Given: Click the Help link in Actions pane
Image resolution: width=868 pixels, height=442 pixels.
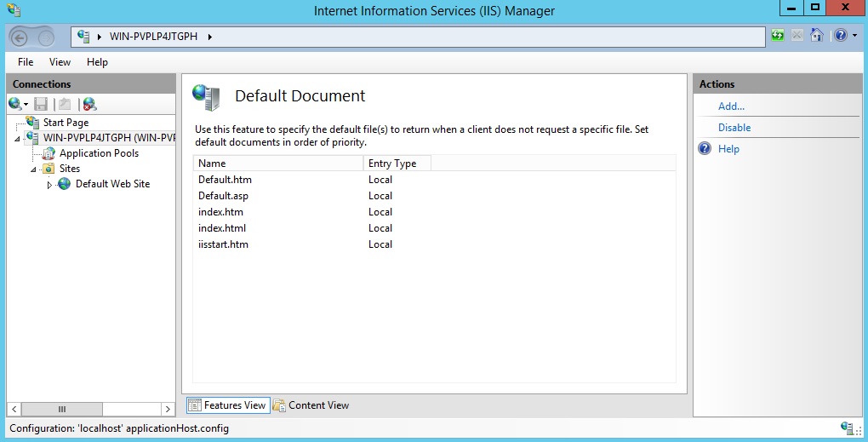Looking at the screenshot, I should point(728,149).
